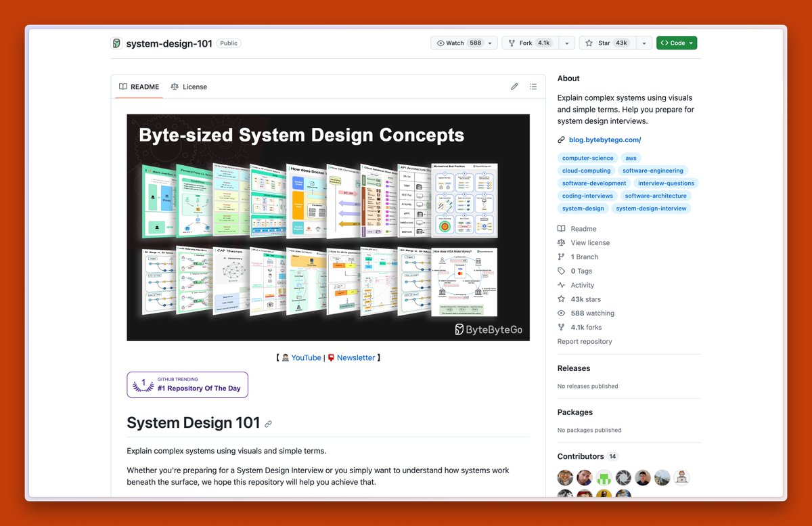
Task: Open the Contributors heading link
Action: tap(587, 456)
